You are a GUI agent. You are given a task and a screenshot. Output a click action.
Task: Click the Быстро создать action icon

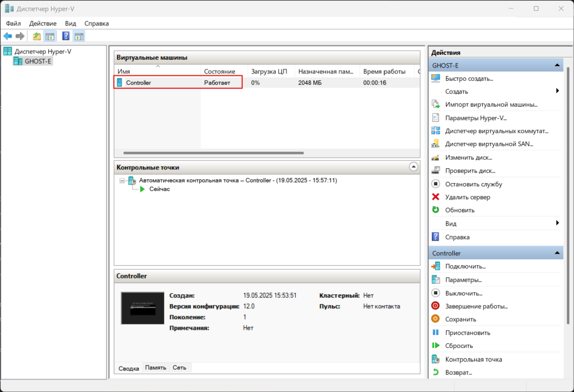[x=436, y=78]
